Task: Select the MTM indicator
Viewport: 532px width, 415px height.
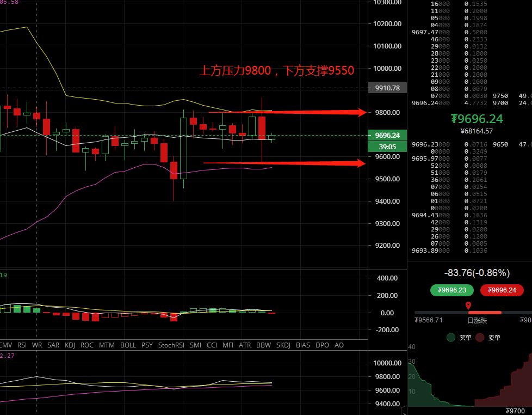Action: [x=107, y=345]
